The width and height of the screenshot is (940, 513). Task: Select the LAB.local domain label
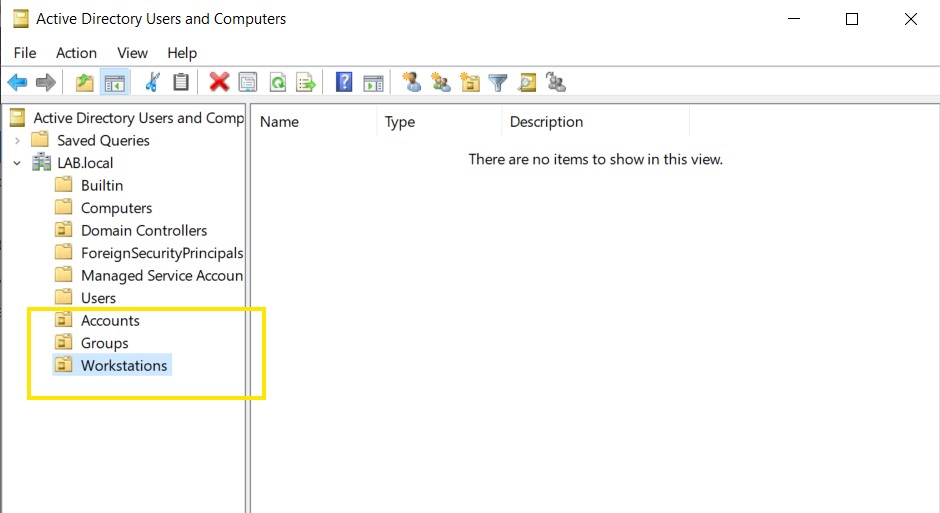(85, 163)
